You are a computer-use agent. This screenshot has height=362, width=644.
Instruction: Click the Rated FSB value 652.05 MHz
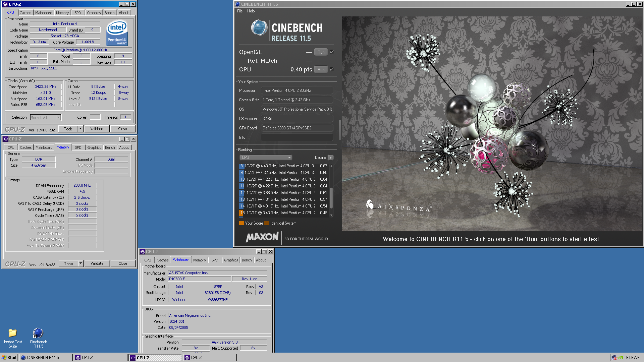coord(46,105)
